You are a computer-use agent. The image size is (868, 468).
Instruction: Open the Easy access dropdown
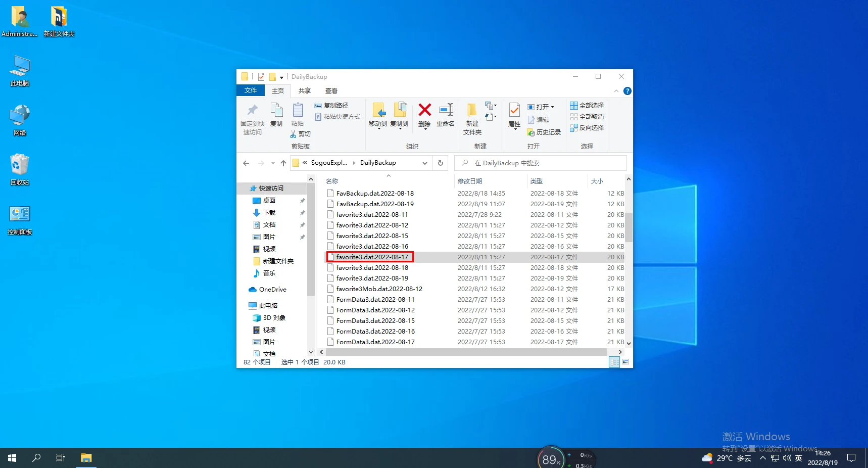pos(491,117)
